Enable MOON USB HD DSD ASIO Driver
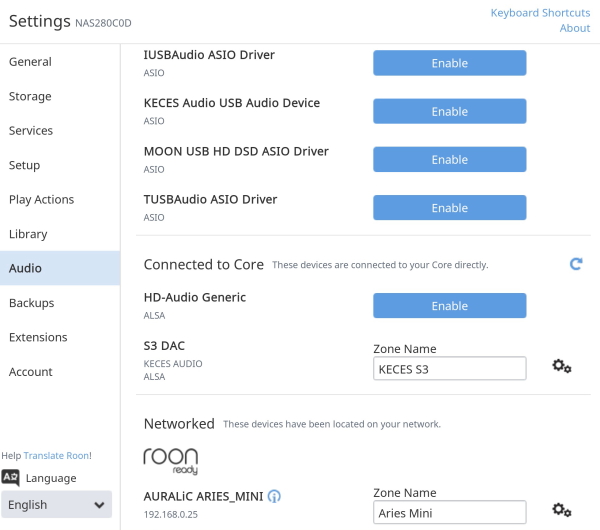This screenshot has height=530, width=600. pos(450,160)
